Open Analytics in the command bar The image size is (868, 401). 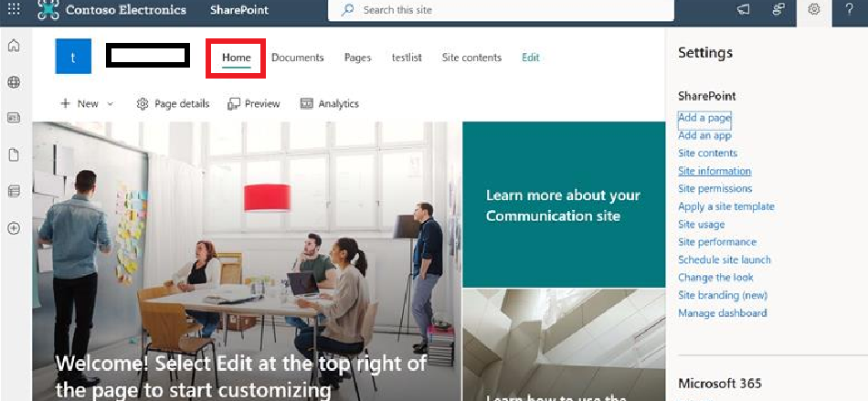[x=329, y=104]
